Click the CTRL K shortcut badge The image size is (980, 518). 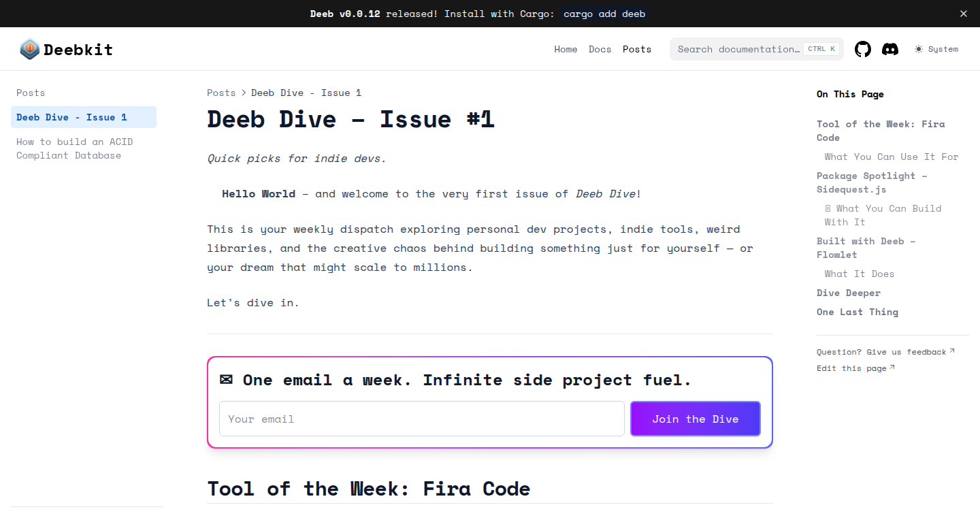(x=821, y=49)
